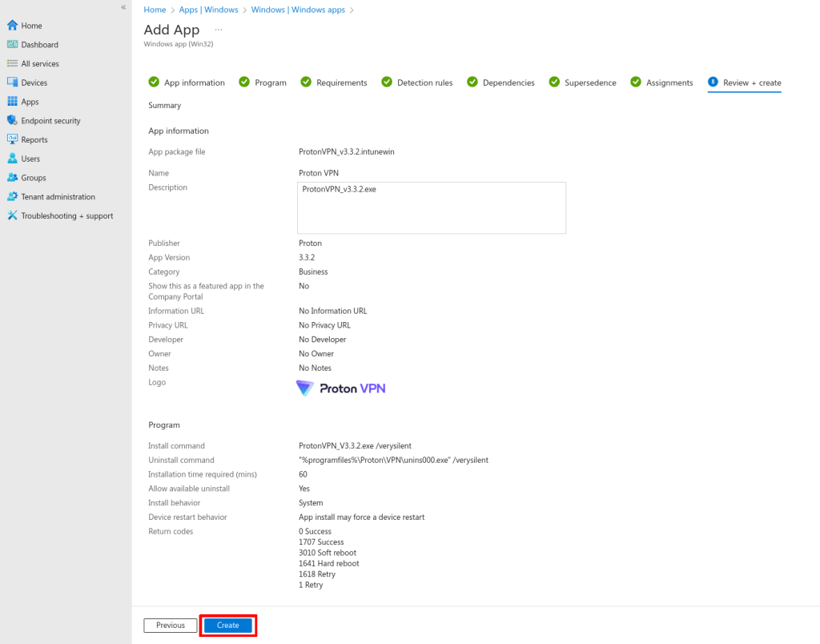Click green check icon for Detection rules

pyautogui.click(x=387, y=82)
